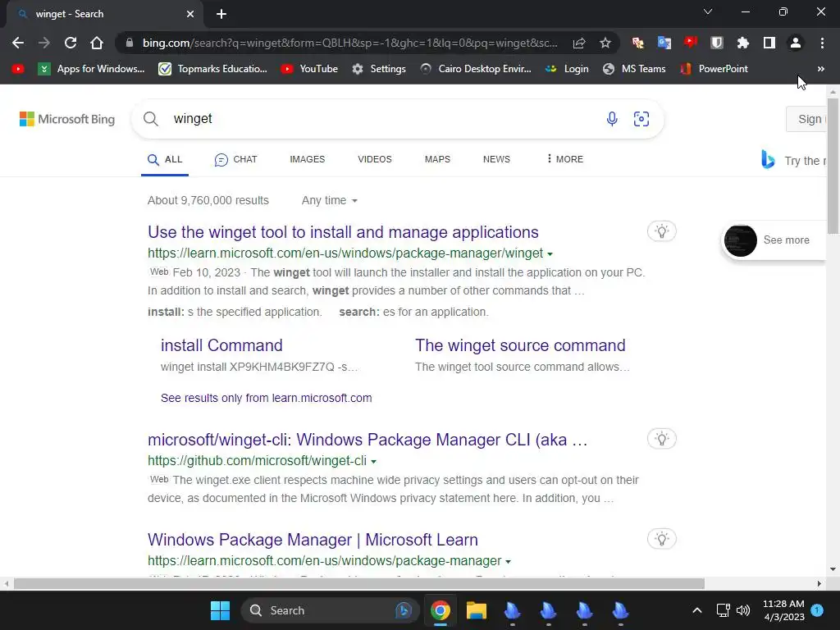Open the Google Translate extension
This screenshot has width=840, height=630.
coord(664,43)
